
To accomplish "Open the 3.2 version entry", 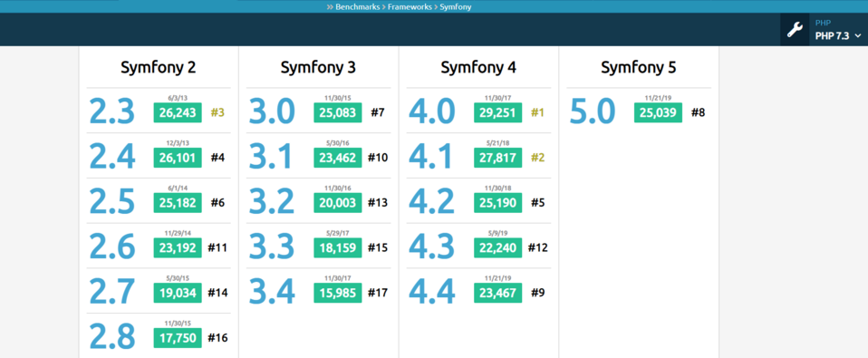I will click(272, 202).
